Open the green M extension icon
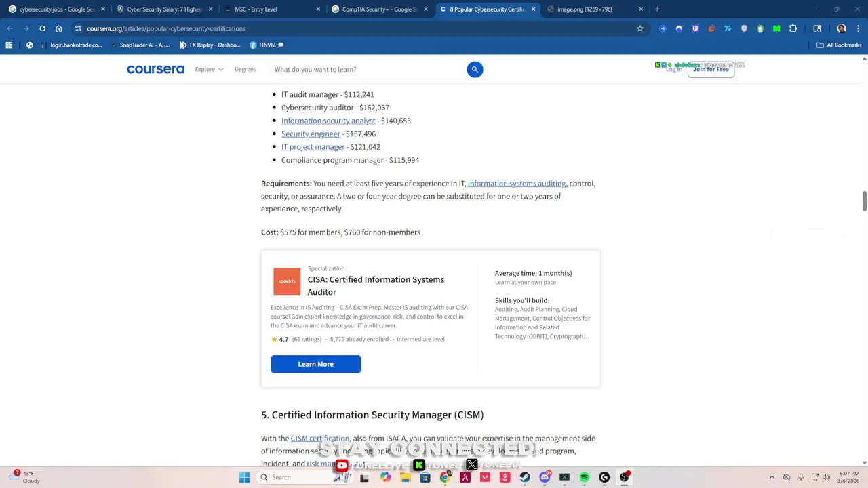Screen dimensions: 868x488 [776, 28]
